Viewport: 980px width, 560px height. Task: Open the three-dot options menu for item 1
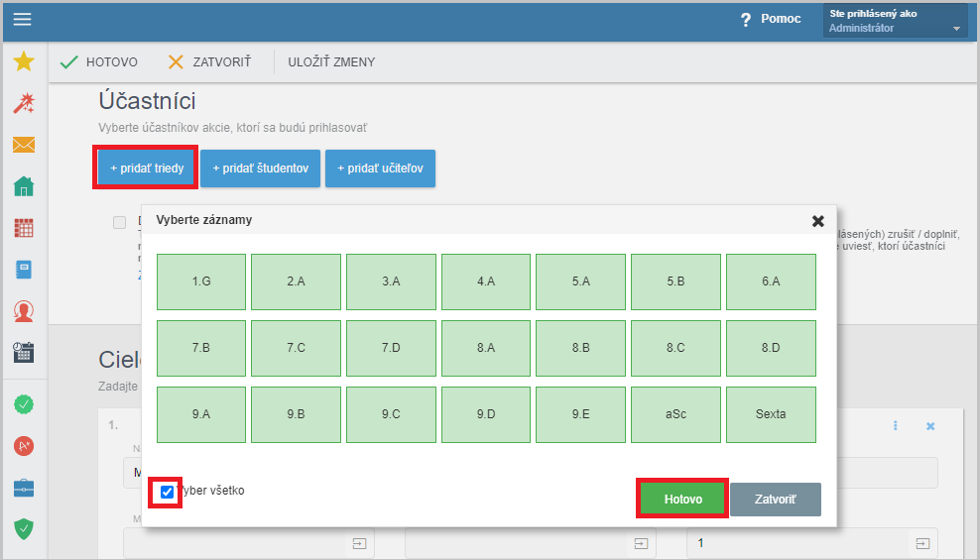click(895, 426)
